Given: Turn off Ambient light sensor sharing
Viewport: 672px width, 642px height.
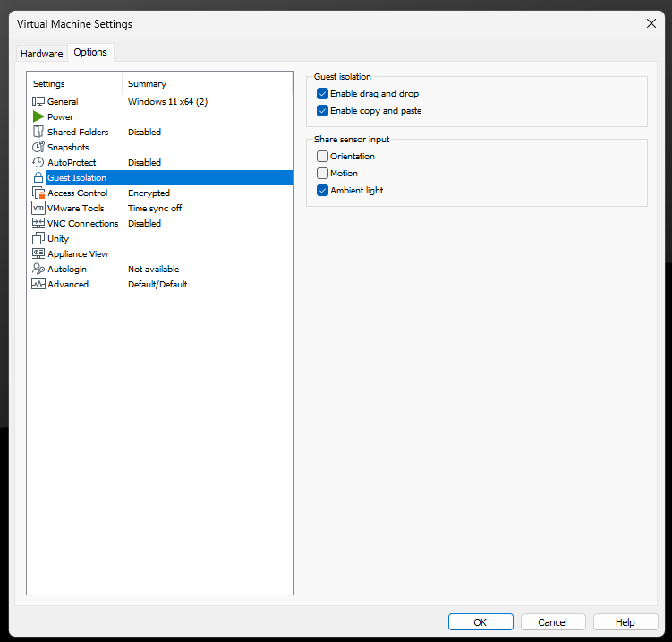Looking at the screenshot, I should (323, 191).
